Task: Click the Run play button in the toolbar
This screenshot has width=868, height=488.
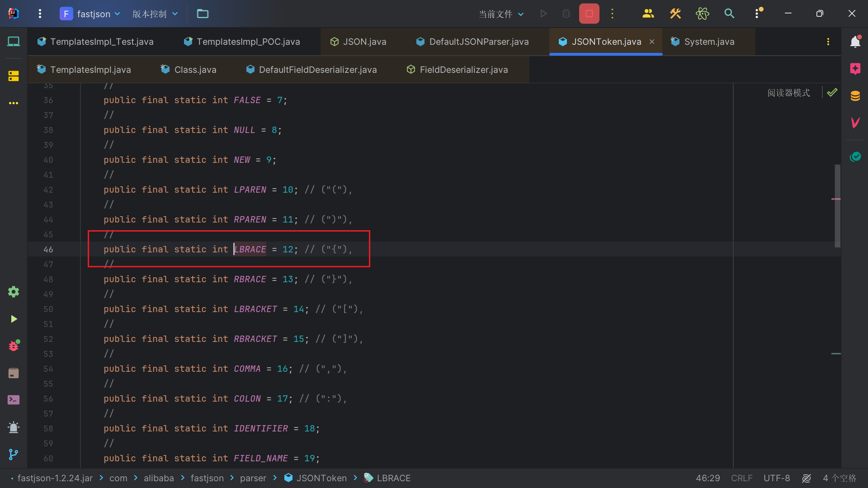Action: (x=543, y=14)
